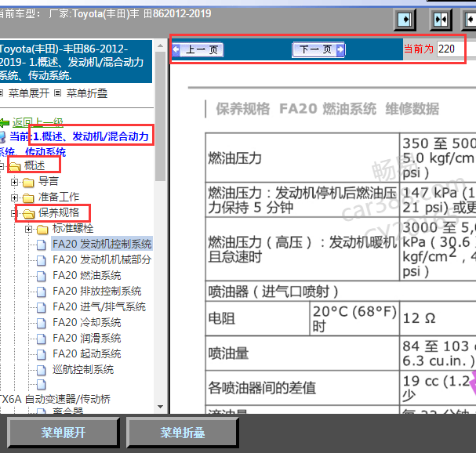Click the 燃油压力 table cell
Image resolution: width=476 pixels, height=453 pixels.
click(303, 158)
